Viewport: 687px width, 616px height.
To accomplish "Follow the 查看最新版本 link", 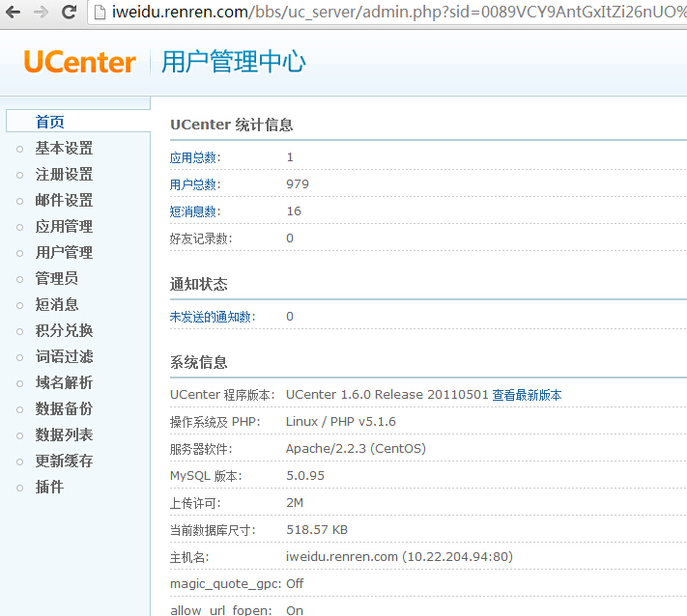I will (x=527, y=395).
